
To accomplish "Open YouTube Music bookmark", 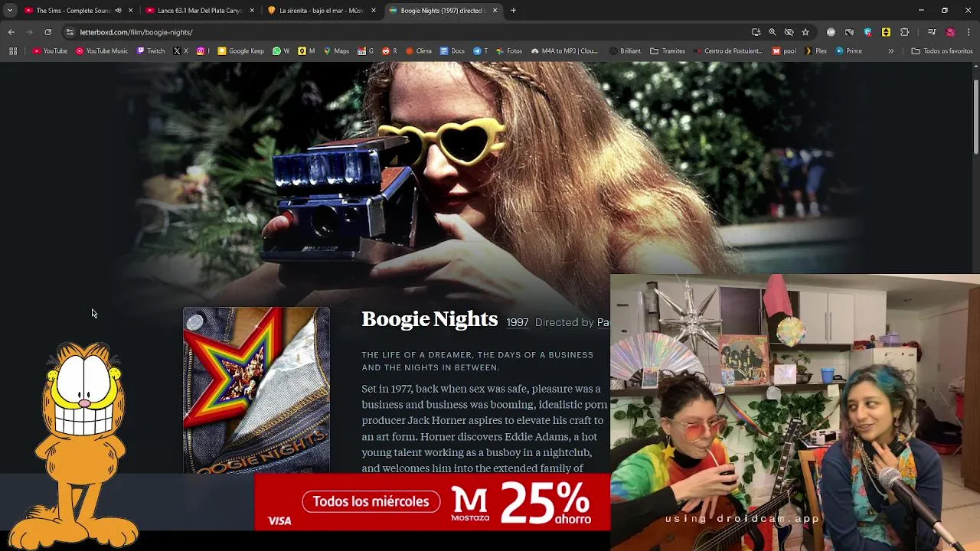I will tap(102, 51).
